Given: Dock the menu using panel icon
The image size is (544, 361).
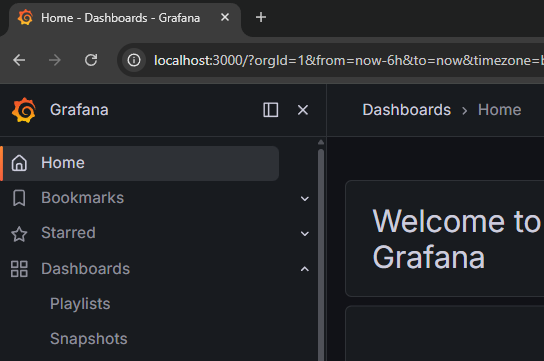Looking at the screenshot, I should 270,110.
